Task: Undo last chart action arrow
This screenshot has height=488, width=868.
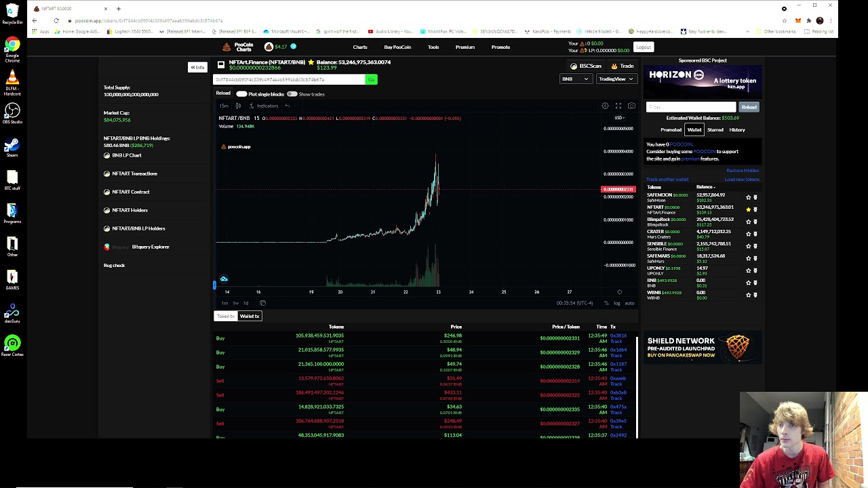Action: point(288,106)
